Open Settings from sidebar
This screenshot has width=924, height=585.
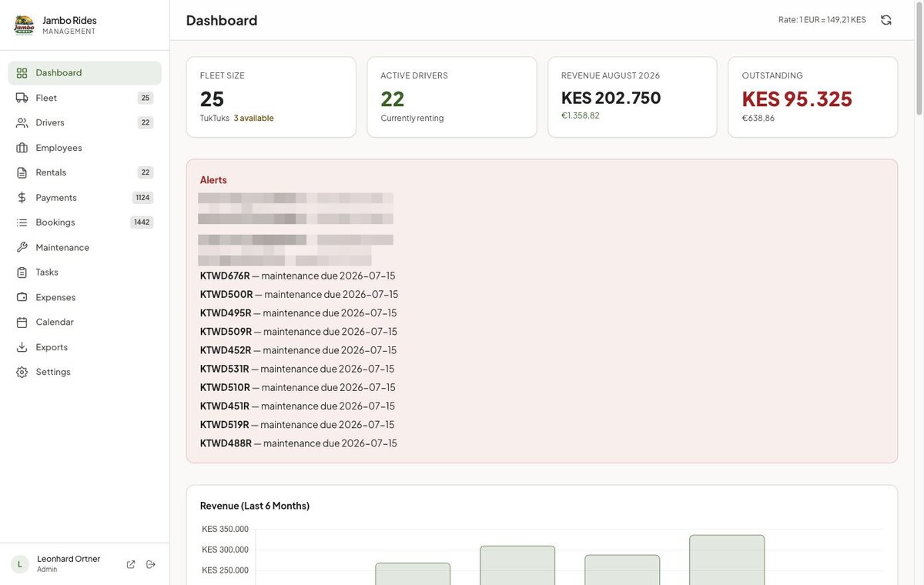85,372
